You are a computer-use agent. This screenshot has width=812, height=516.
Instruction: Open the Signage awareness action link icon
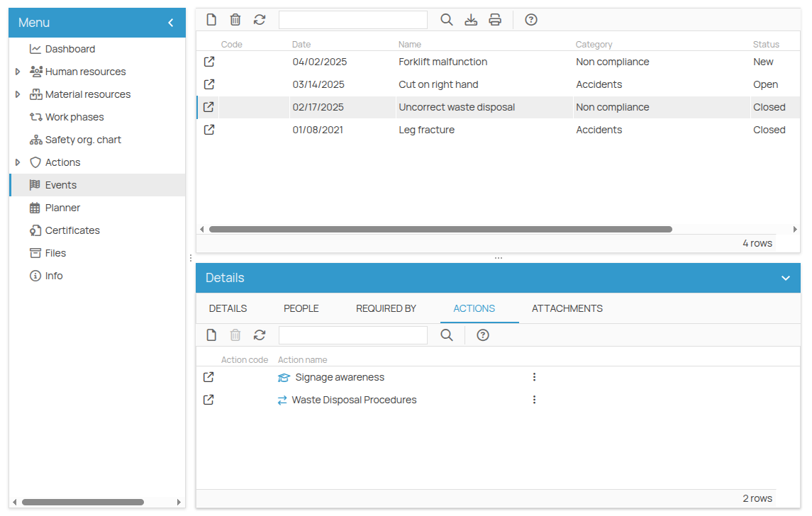tap(208, 377)
